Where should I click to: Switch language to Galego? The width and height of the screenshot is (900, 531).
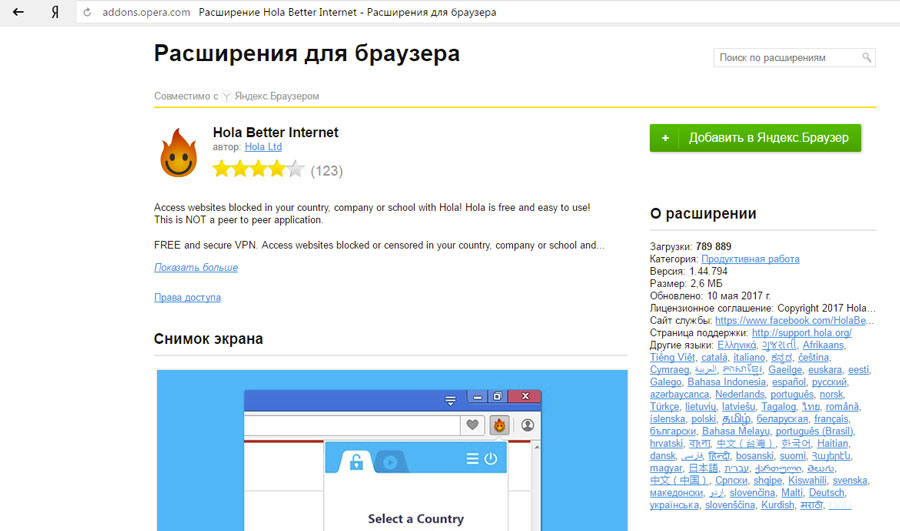[x=665, y=382]
